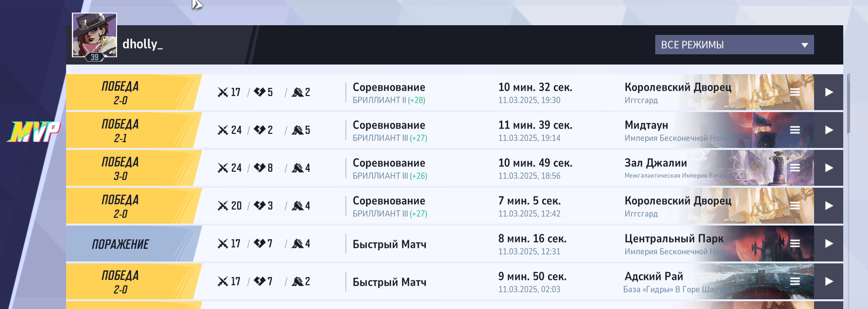Play replay of Зал Джалии match

(x=829, y=168)
